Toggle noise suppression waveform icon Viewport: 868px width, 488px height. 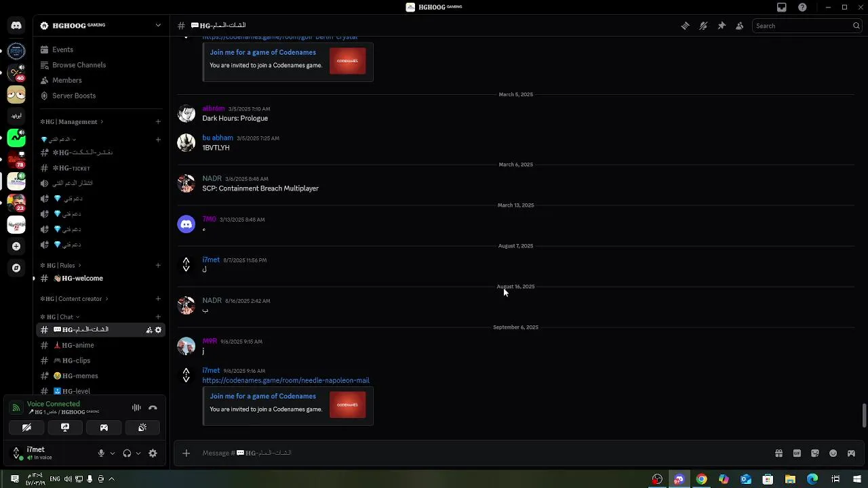tap(136, 408)
